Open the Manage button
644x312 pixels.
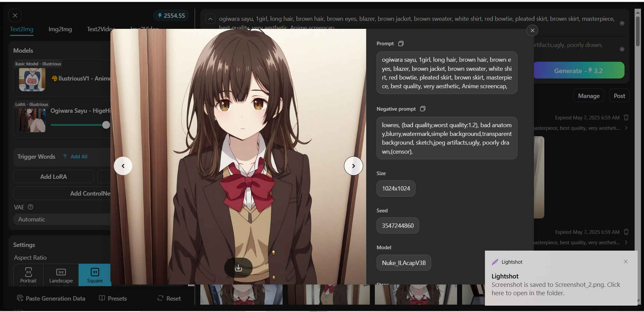pyautogui.click(x=589, y=96)
